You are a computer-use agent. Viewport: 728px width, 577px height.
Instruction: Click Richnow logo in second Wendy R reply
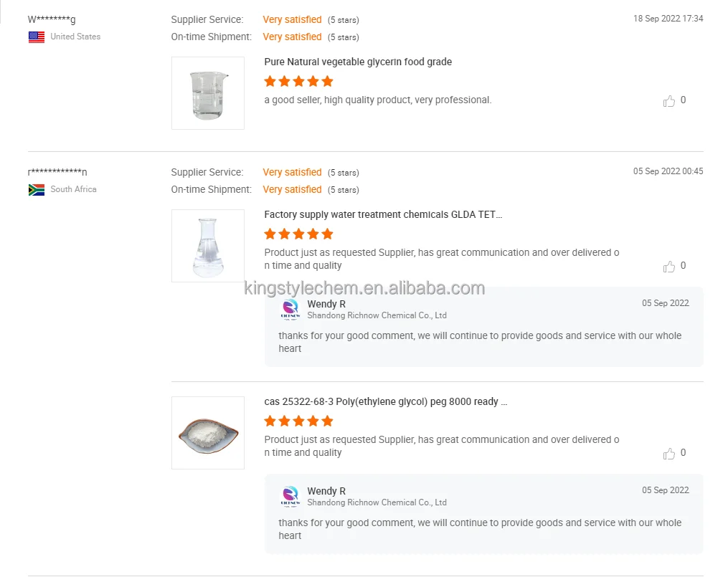pos(290,497)
